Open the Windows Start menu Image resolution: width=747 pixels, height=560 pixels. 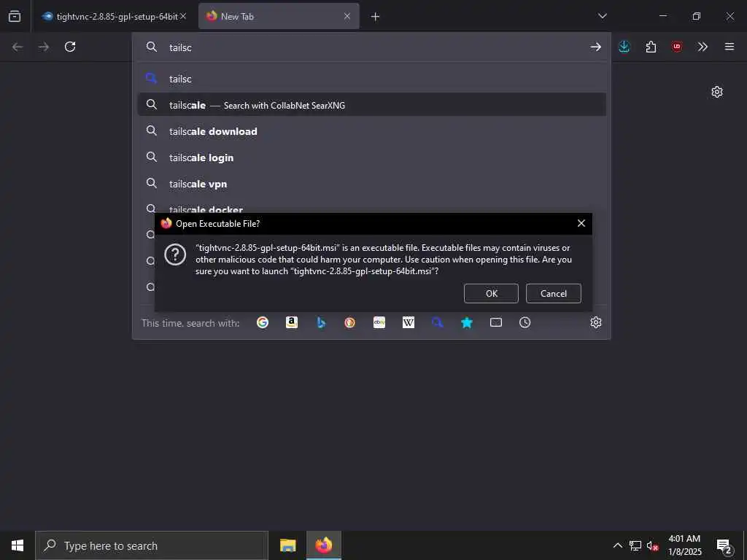click(x=18, y=545)
